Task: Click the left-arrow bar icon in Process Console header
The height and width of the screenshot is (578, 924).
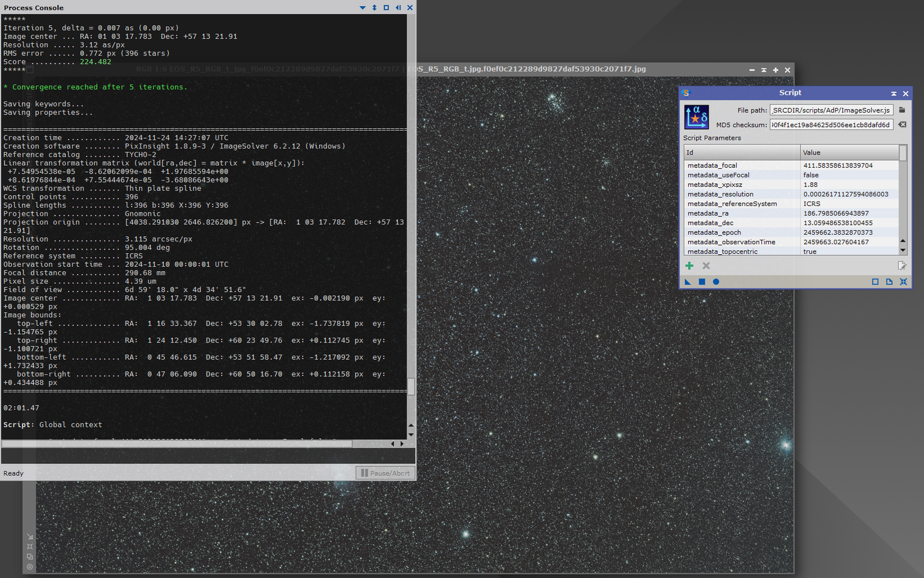Action: pos(398,7)
